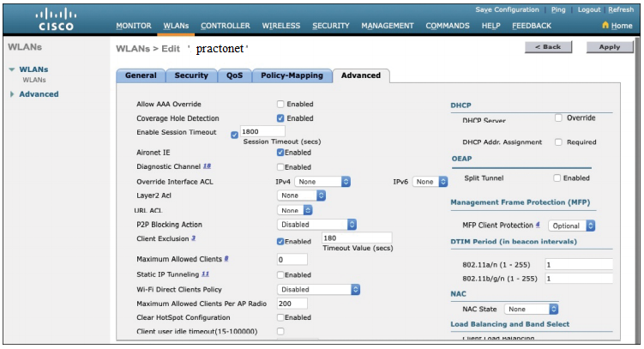The width and height of the screenshot is (644, 349).
Task: Toggle Aironet IE checkbox
Action: click(x=280, y=153)
